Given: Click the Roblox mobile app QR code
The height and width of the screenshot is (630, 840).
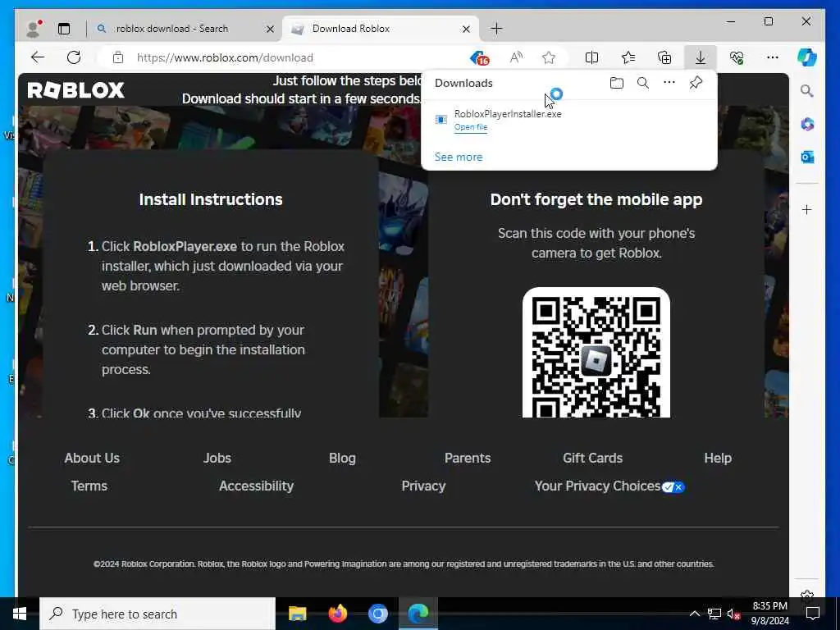Looking at the screenshot, I should [596, 353].
